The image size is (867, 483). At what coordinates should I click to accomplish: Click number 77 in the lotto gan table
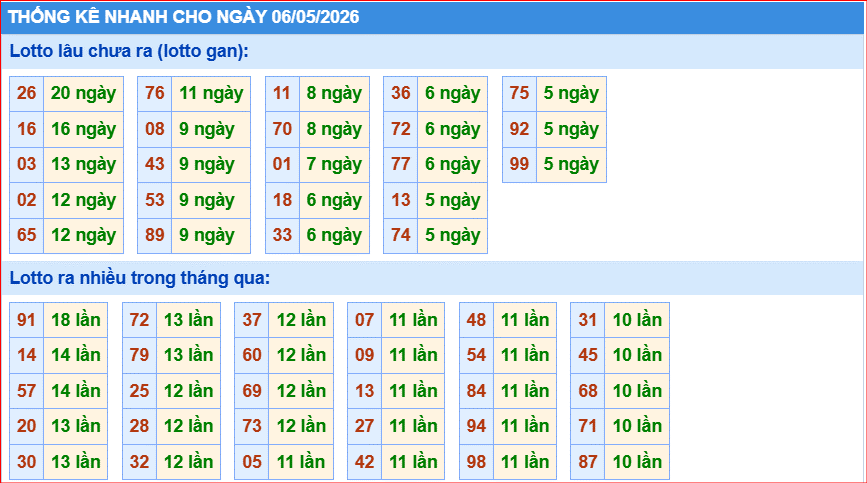point(401,164)
